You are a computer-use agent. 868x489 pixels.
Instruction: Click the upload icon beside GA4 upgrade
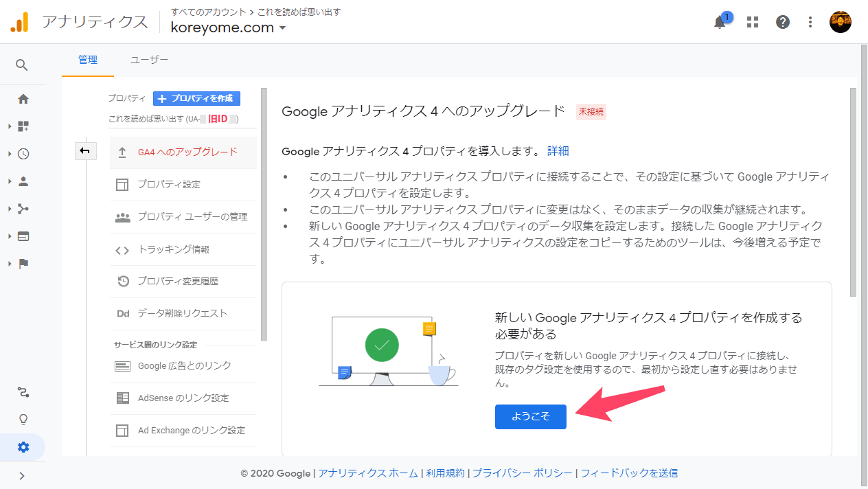(122, 152)
